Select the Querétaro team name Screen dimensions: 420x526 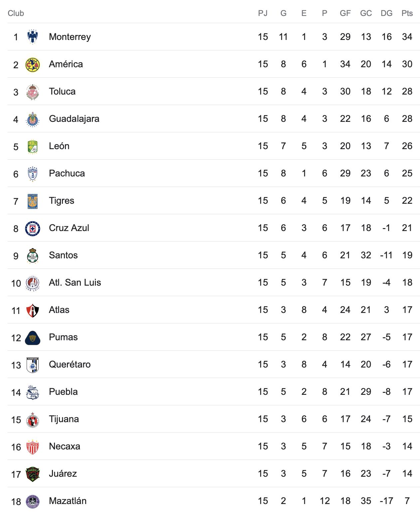click(70, 365)
